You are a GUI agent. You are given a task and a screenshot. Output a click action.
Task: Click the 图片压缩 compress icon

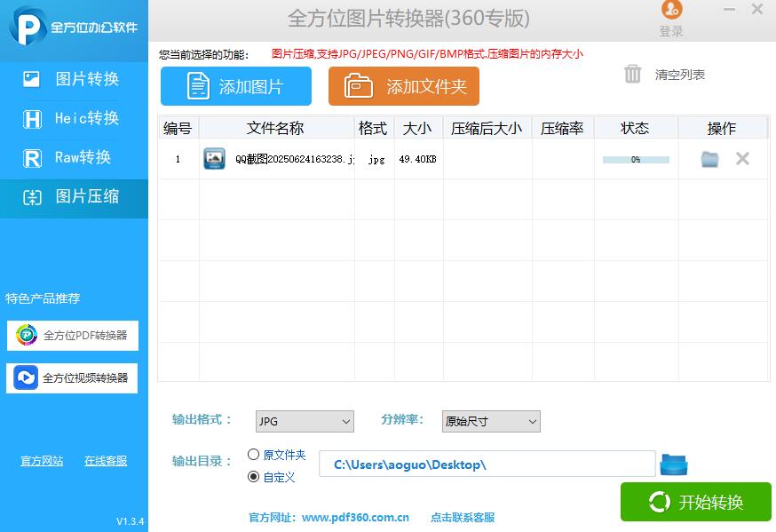[32, 198]
